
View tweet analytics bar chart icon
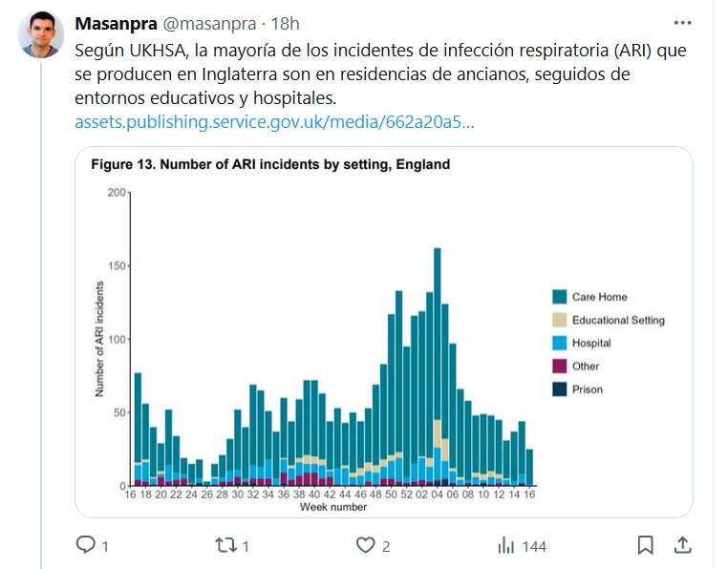[505, 545]
